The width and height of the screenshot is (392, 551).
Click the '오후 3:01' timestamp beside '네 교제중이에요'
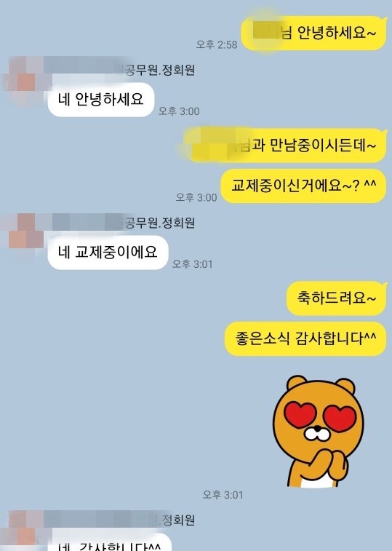point(193,264)
